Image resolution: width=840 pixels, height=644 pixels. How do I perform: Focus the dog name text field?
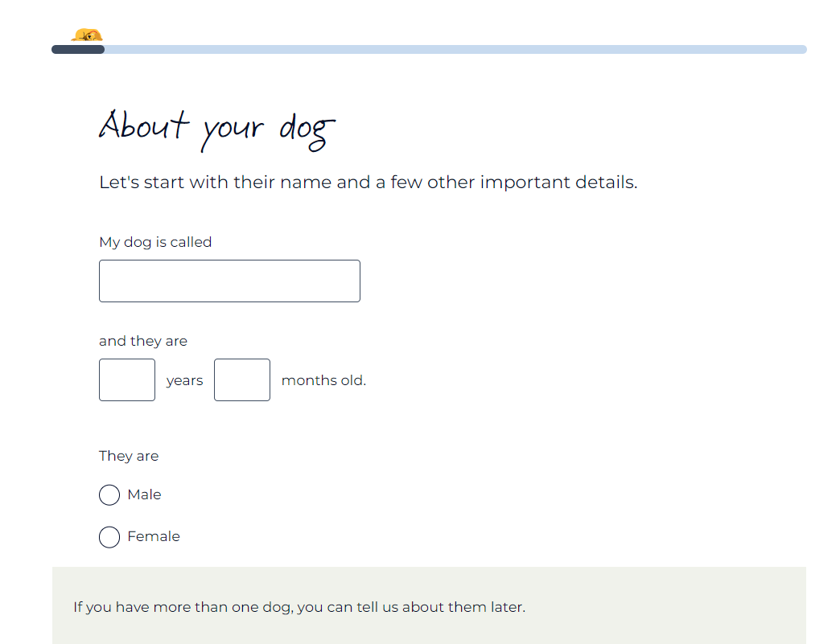229,281
